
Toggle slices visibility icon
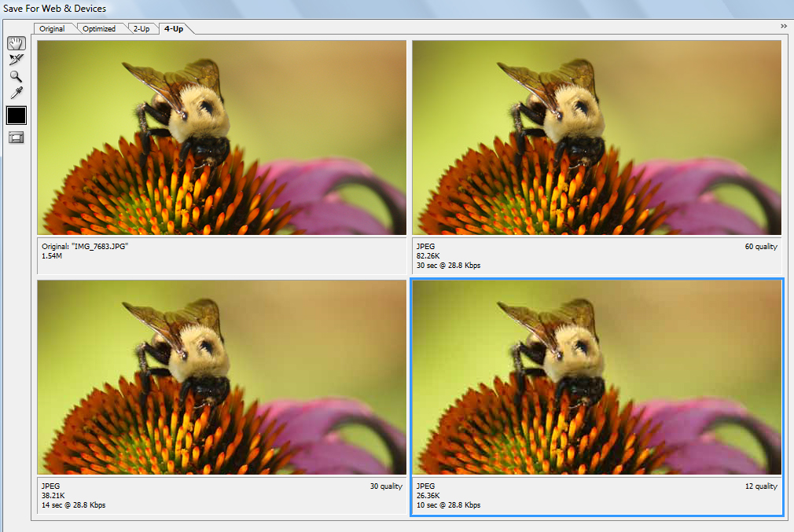click(17, 138)
